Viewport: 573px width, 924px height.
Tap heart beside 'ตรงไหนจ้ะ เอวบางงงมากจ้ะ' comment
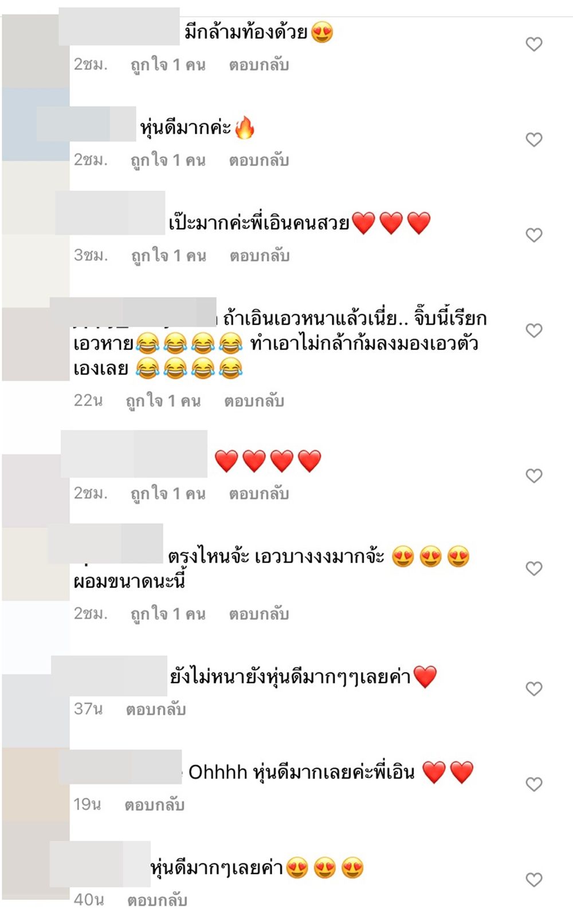pos(534,568)
